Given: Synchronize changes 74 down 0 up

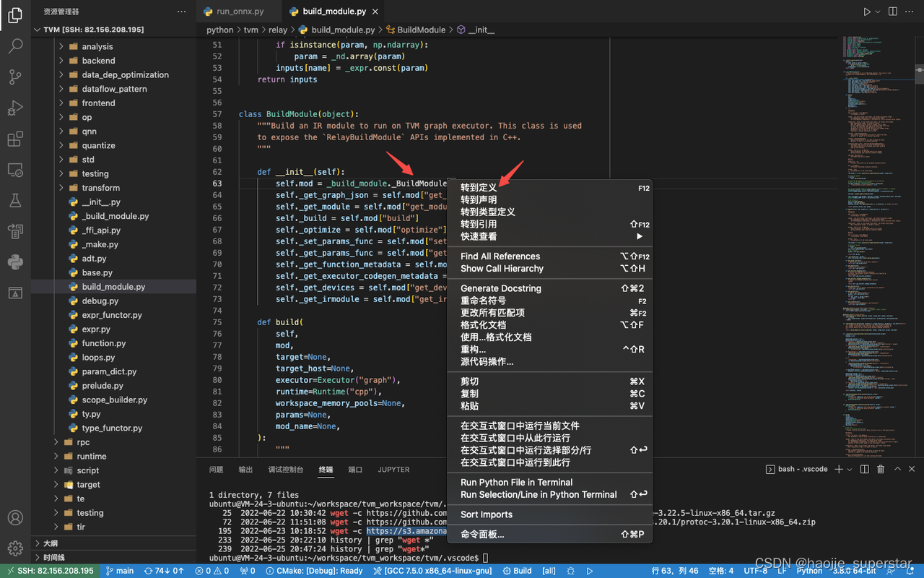Looking at the screenshot, I should coord(164,571).
